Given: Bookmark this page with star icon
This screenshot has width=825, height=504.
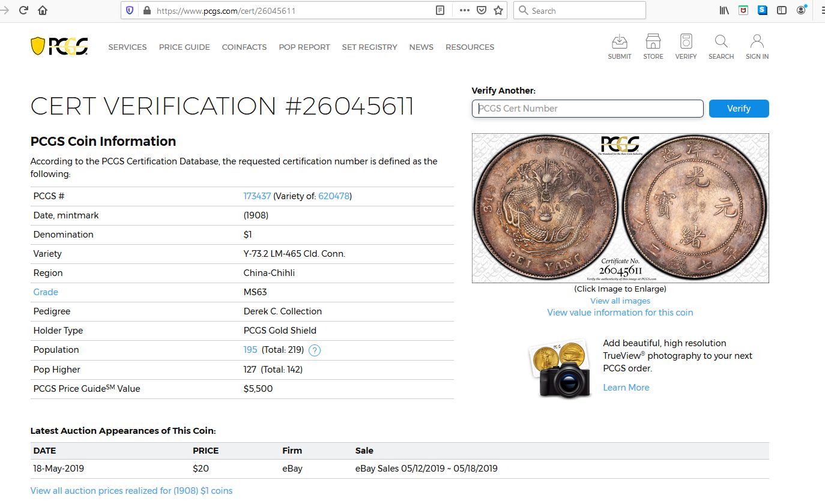Looking at the screenshot, I should [x=498, y=10].
